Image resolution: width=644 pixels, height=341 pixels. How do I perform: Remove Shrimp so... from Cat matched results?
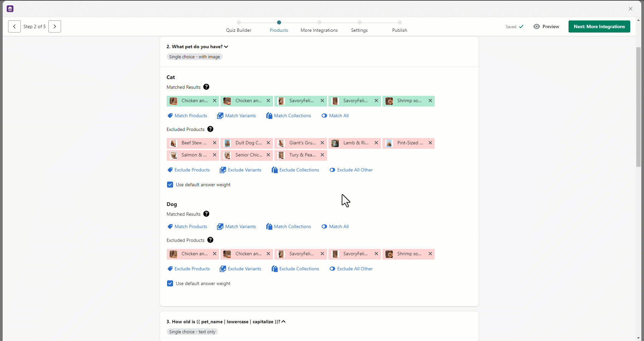point(430,101)
